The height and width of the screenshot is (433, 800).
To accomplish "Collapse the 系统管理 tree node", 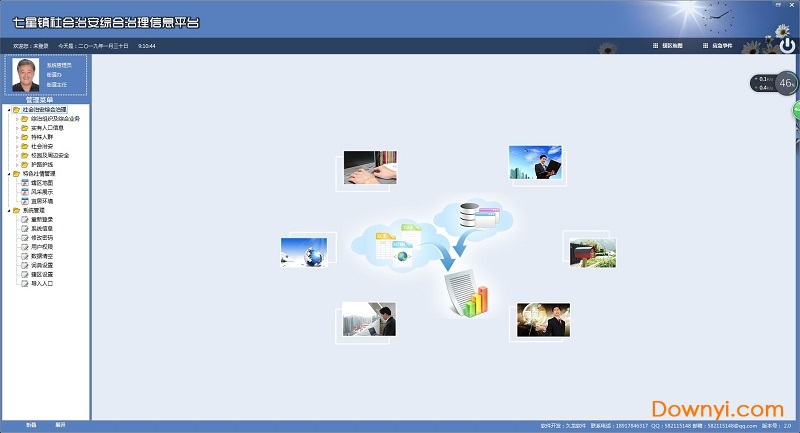I will pos(9,210).
